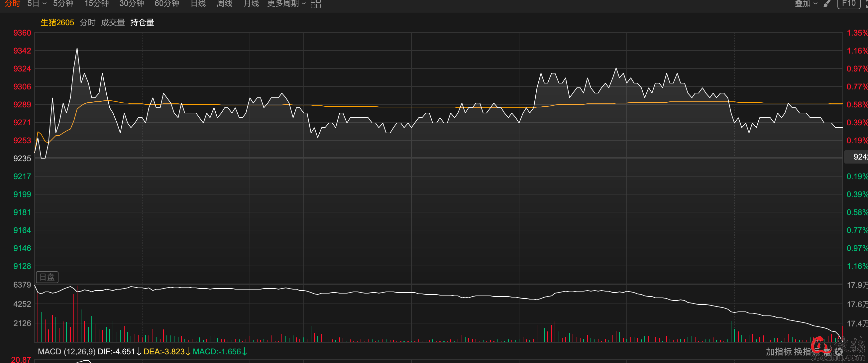Click the 生猪2605 contract name

point(57,23)
